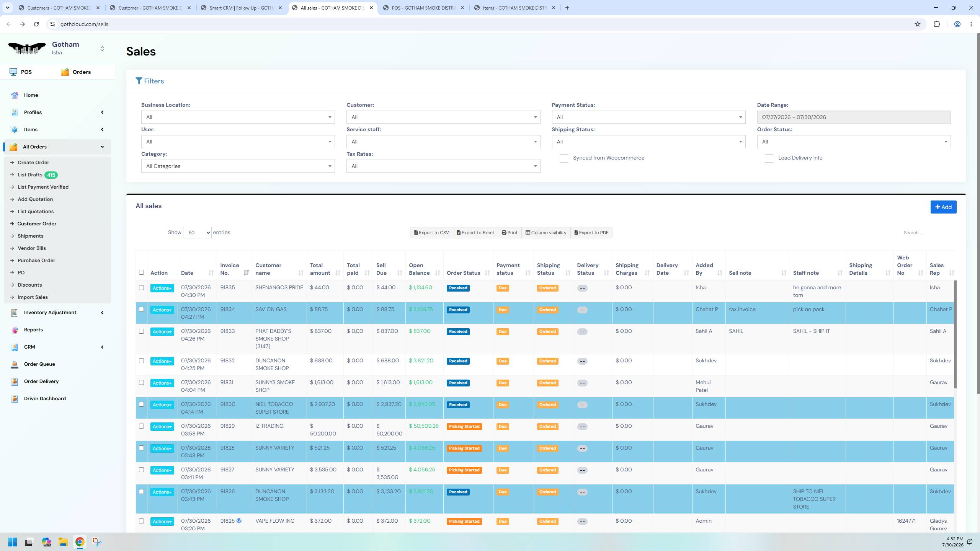This screenshot has height=551, width=980.
Task: Open Actions dropdown for invoice 91834
Action: click(x=162, y=310)
